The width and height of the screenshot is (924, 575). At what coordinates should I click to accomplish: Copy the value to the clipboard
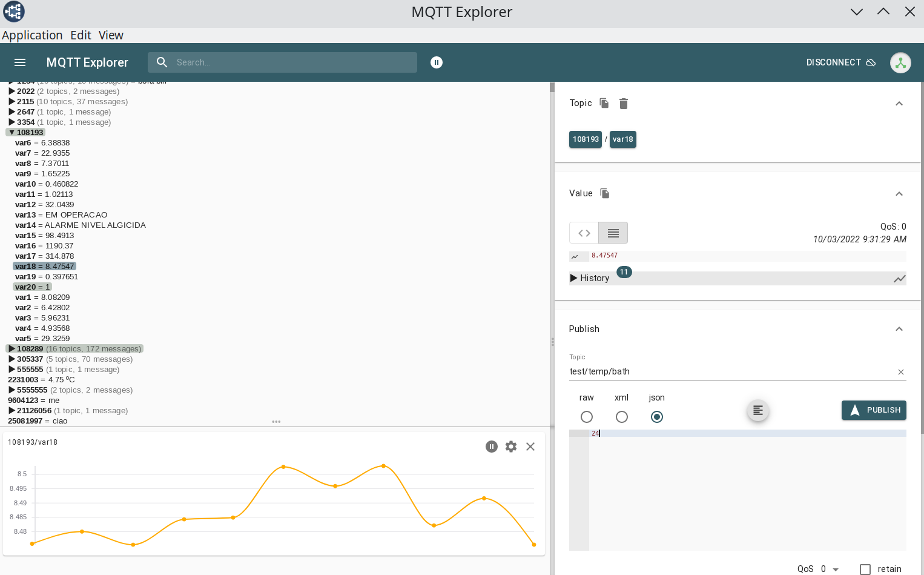pyautogui.click(x=605, y=193)
